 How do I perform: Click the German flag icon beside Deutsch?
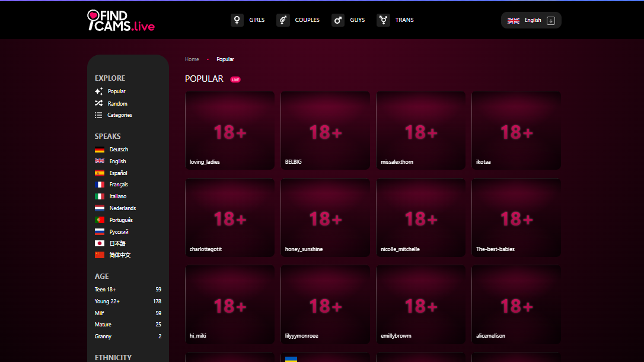pos(98,149)
